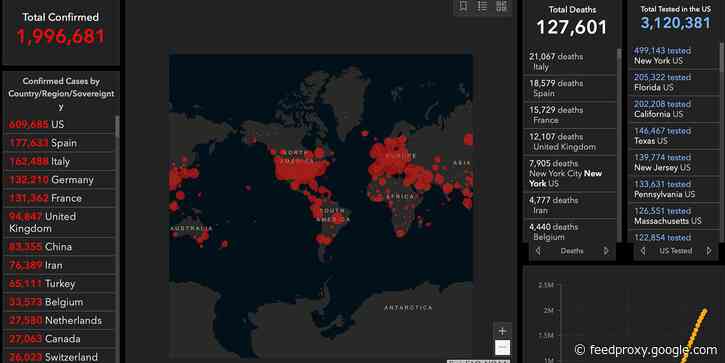Select US in confirmed cases list

[x=60, y=124]
